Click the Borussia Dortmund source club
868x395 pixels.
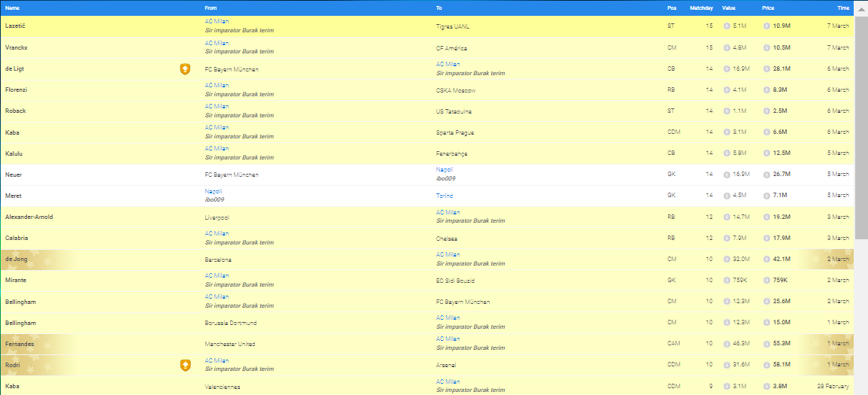(x=231, y=323)
